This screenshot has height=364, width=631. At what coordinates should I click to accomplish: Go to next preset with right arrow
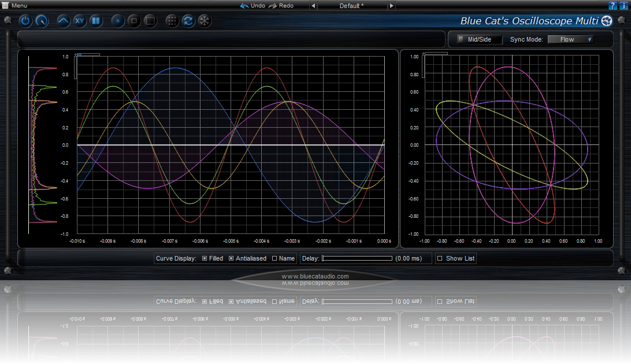click(x=391, y=6)
